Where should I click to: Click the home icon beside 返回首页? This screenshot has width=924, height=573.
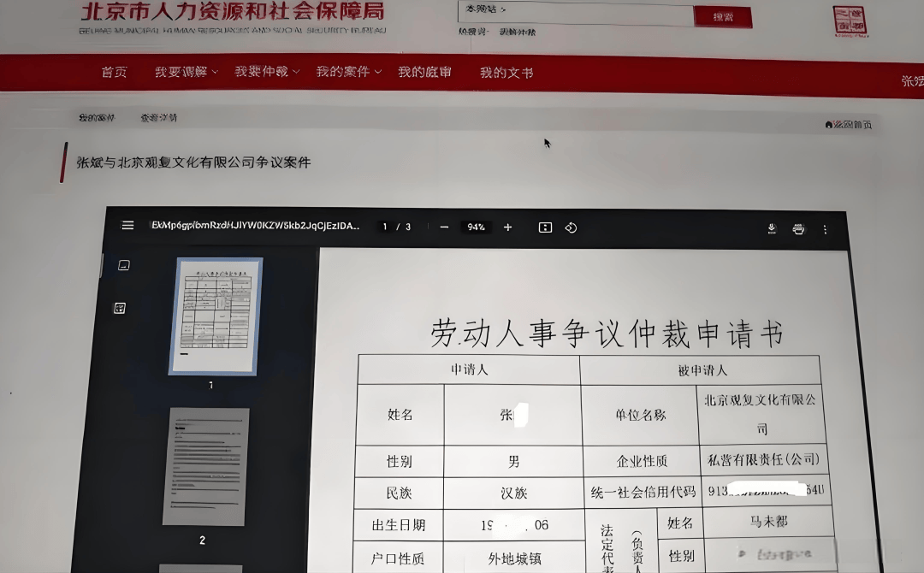(828, 124)
